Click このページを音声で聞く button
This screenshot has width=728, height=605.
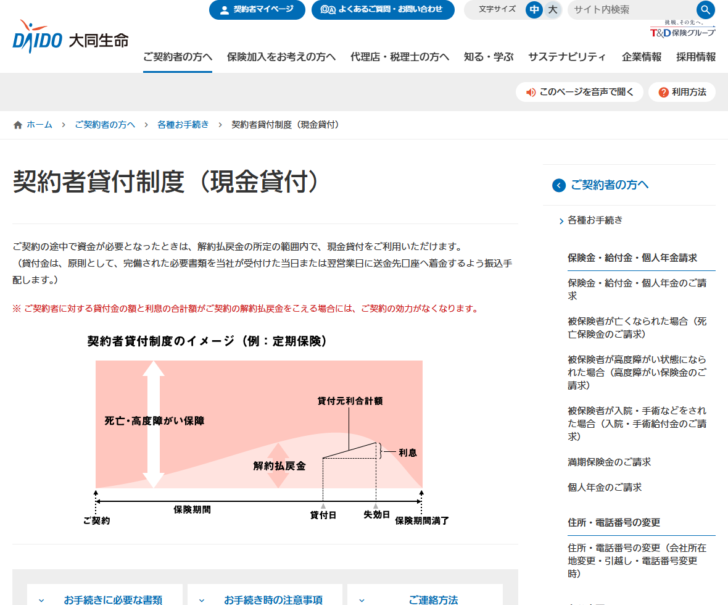(579, 92)
